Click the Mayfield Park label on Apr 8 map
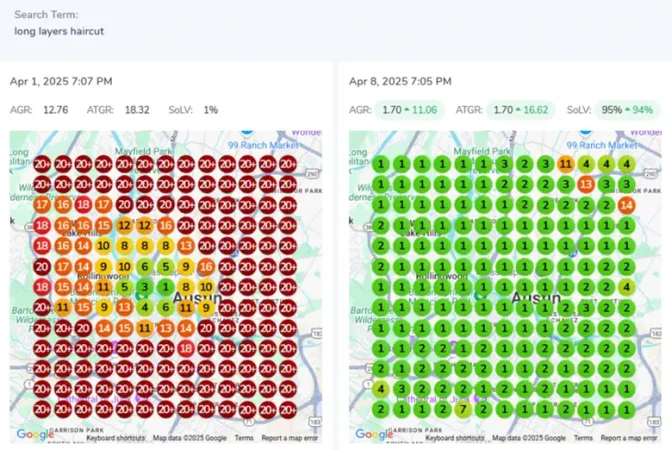 (x=482, y=151)
